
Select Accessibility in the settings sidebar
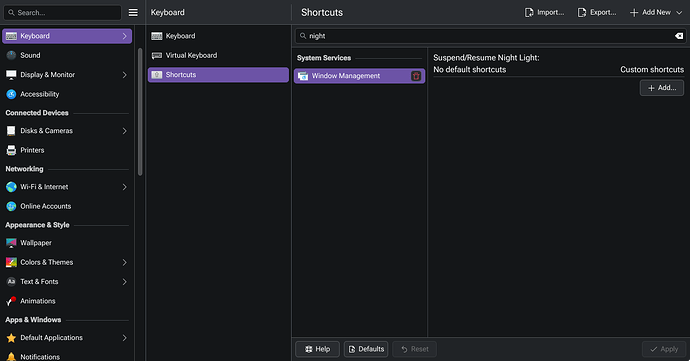coord(67,94)
